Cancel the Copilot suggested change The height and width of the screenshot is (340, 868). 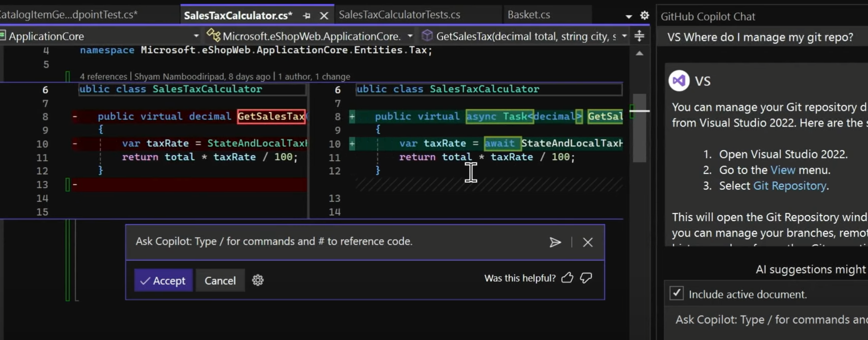(220, 281)
